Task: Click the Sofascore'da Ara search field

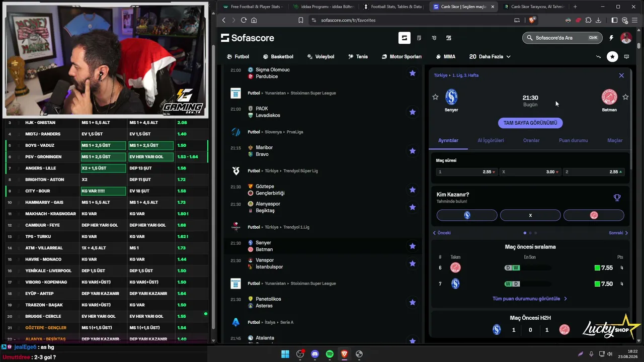Action: pyautogui.click(x=562, y=38)
